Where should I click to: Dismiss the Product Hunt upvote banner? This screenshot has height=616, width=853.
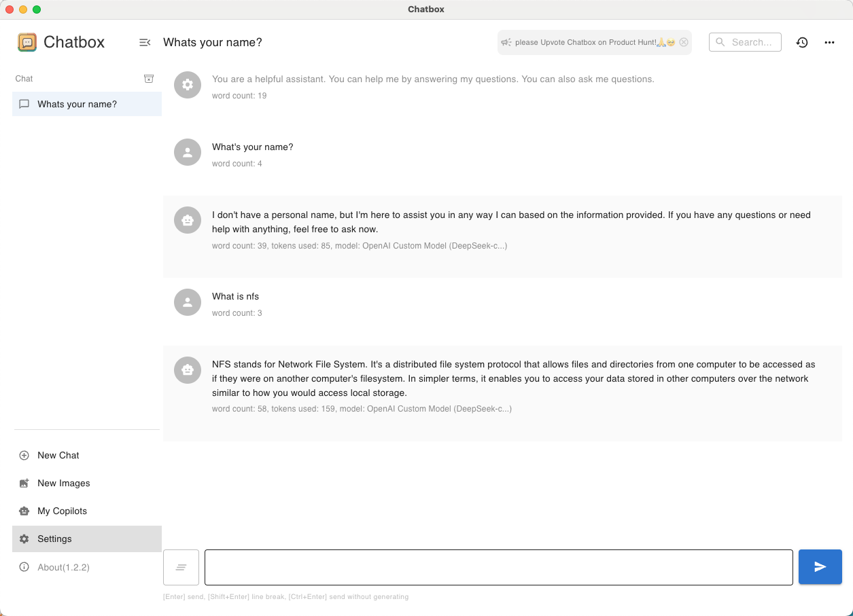coord(684,42)
